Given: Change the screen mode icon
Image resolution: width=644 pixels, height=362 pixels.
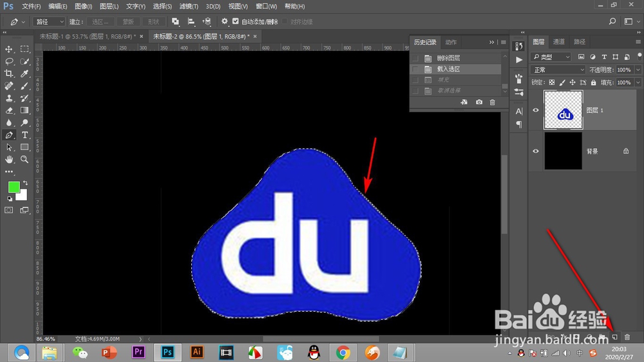Looking at the screenshot, I should click(24, 211).
